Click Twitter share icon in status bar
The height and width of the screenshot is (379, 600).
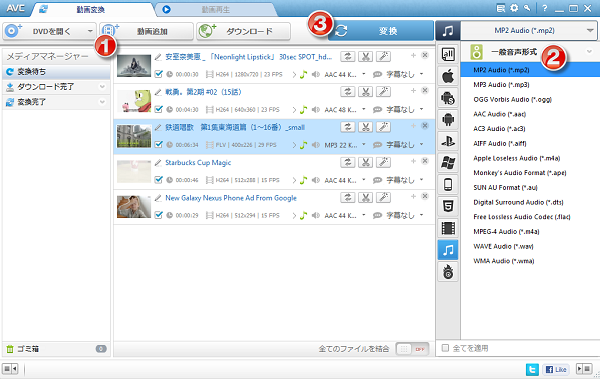click(532, 369)
